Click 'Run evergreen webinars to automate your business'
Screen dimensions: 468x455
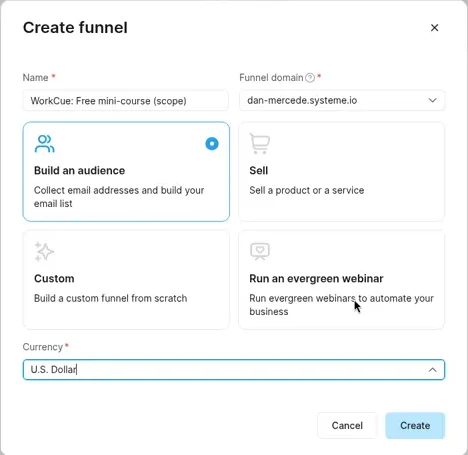[x=341, y=305]
